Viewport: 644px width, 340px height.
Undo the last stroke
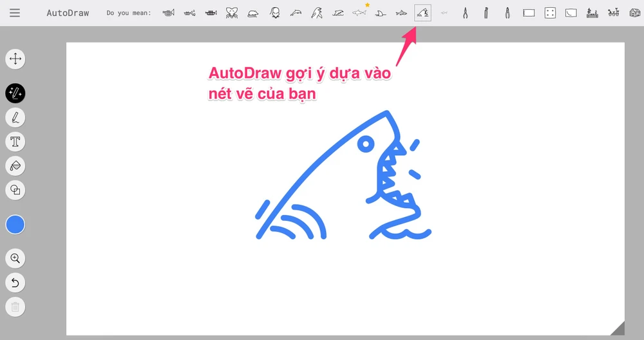point(15,283)
